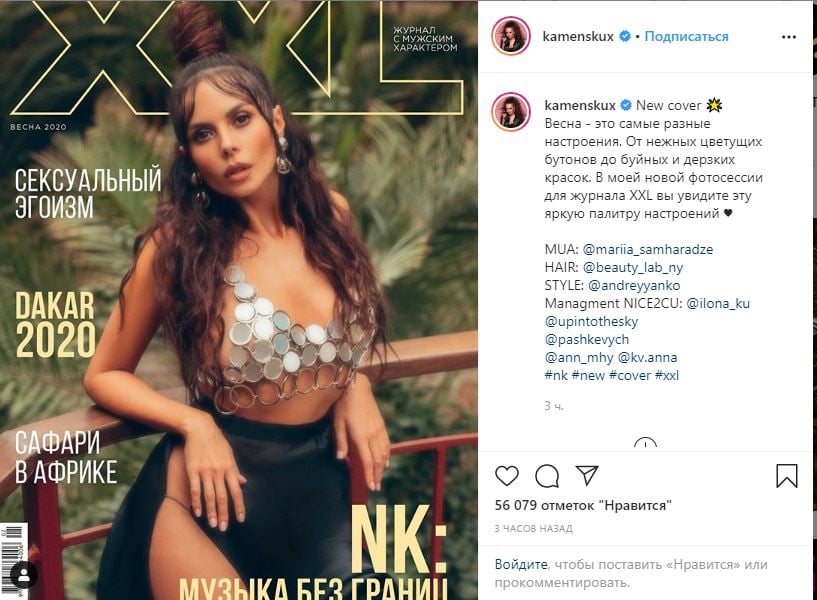The image size is (817, 600).
Task: Open comments with the speech bubble icon
Action: [x=547, y=476]
